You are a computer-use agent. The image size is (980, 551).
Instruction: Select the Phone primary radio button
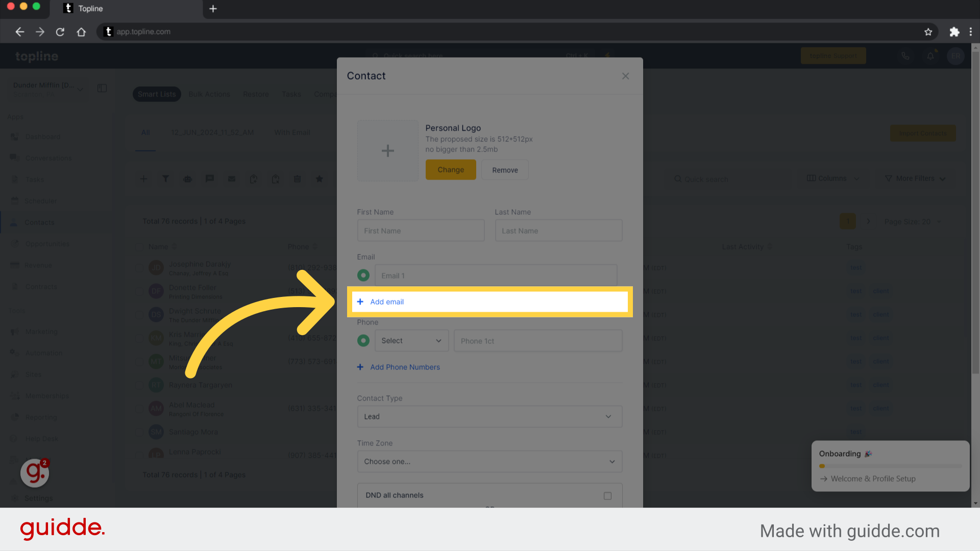pyautogui.click(x=363, y=340)
